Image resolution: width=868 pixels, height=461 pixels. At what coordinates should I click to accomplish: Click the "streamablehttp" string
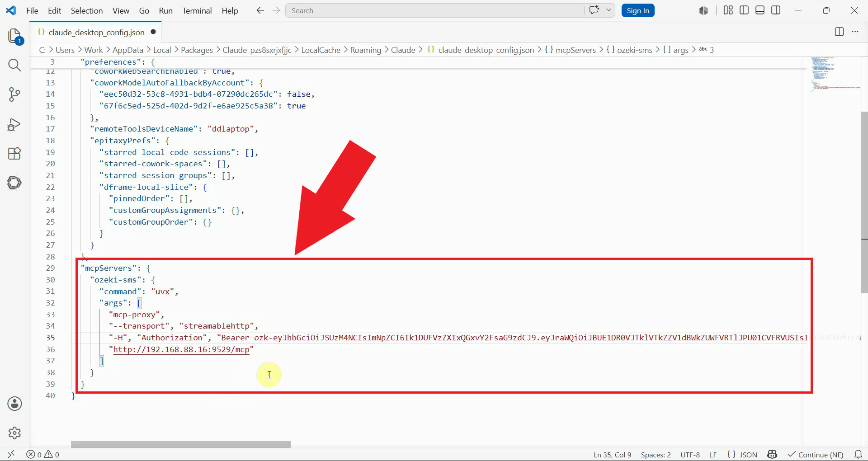(x=217, y=326)
